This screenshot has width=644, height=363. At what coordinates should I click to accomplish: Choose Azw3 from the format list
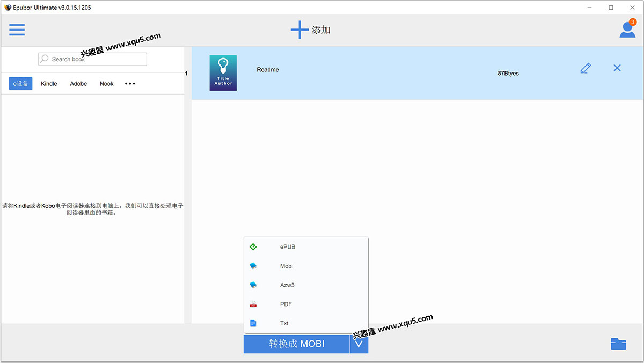306,285
